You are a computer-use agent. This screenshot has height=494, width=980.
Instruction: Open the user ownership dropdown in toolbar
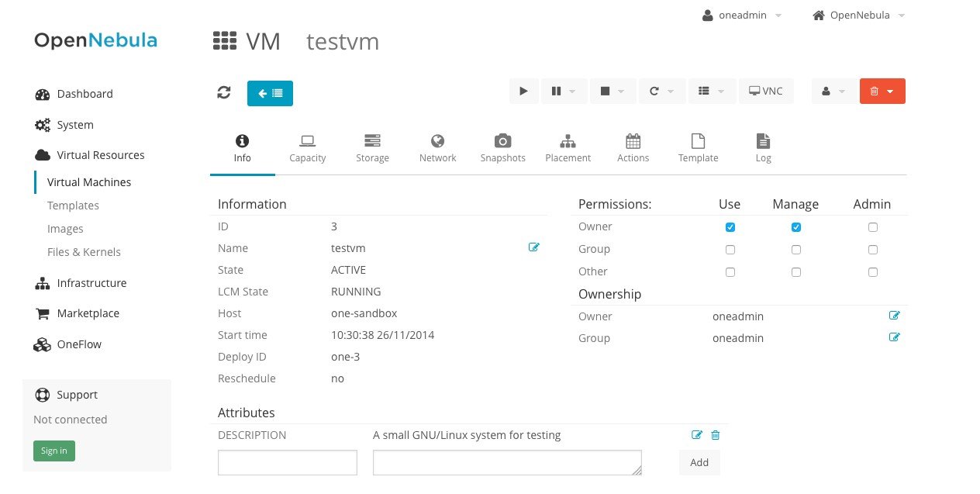pos(834,91)
